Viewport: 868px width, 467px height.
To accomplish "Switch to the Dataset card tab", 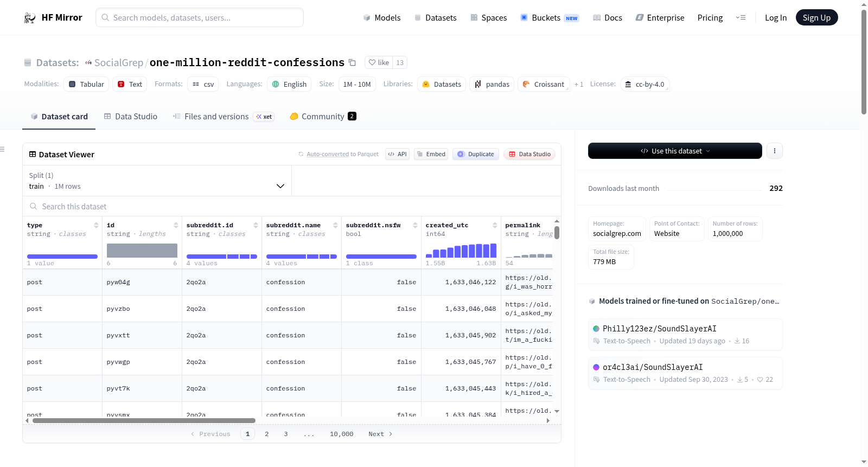I will coord(59,117).
